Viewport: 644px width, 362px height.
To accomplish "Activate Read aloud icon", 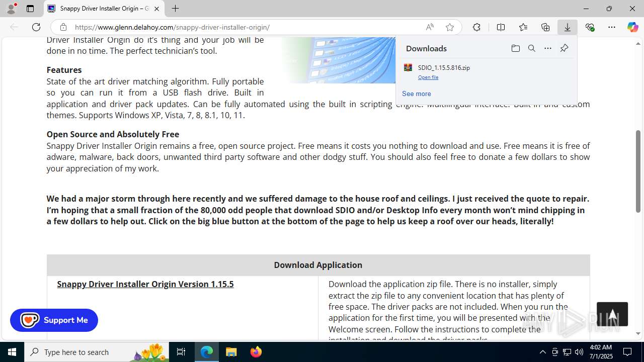I will 430,27.
